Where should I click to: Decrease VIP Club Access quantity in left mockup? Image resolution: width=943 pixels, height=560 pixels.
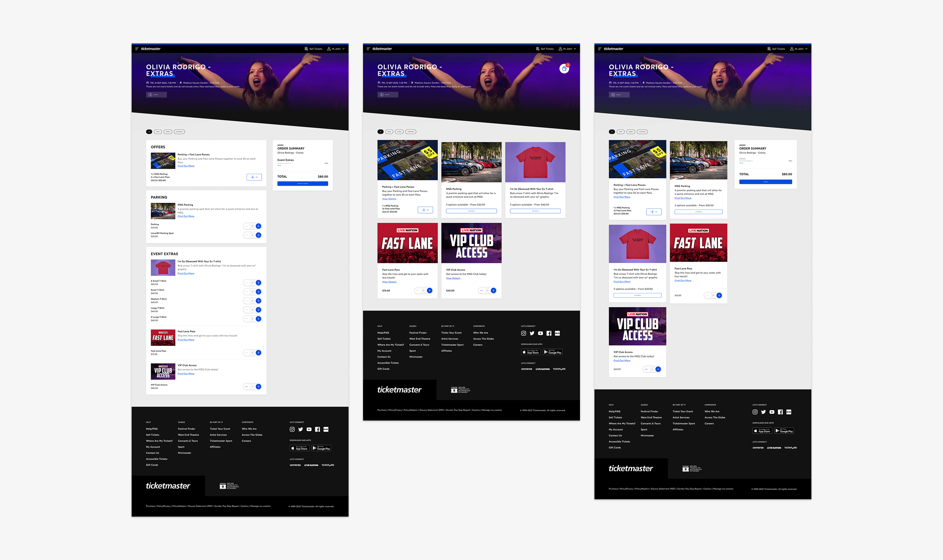[x=247, y=387]
